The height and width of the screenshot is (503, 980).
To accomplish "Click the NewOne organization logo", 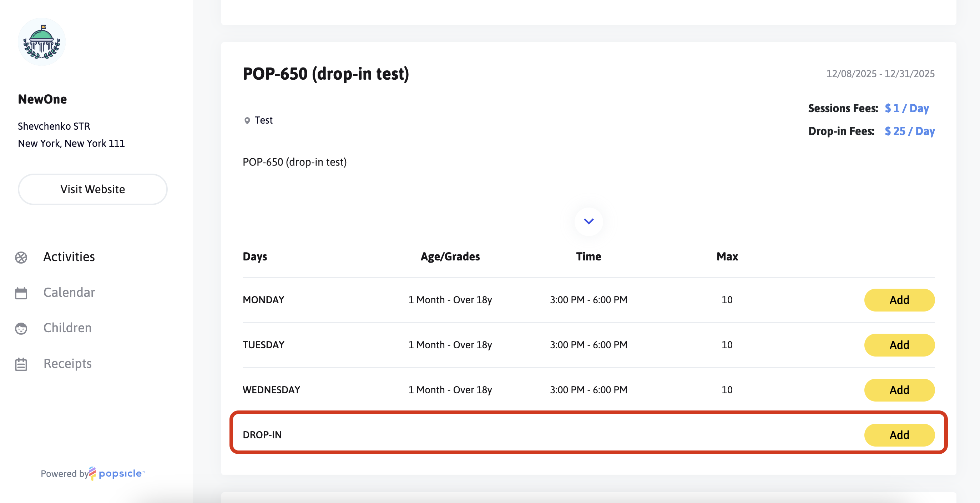I will 41,42.
